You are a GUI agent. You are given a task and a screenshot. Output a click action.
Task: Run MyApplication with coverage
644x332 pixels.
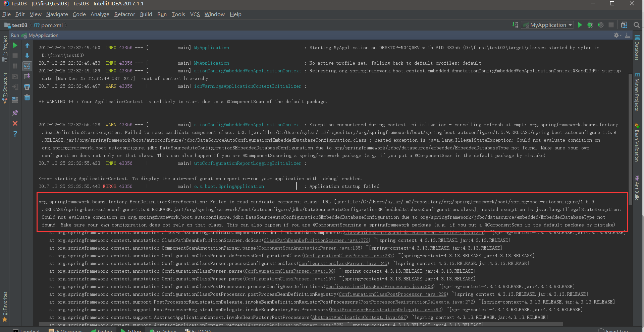click(600, 25)
